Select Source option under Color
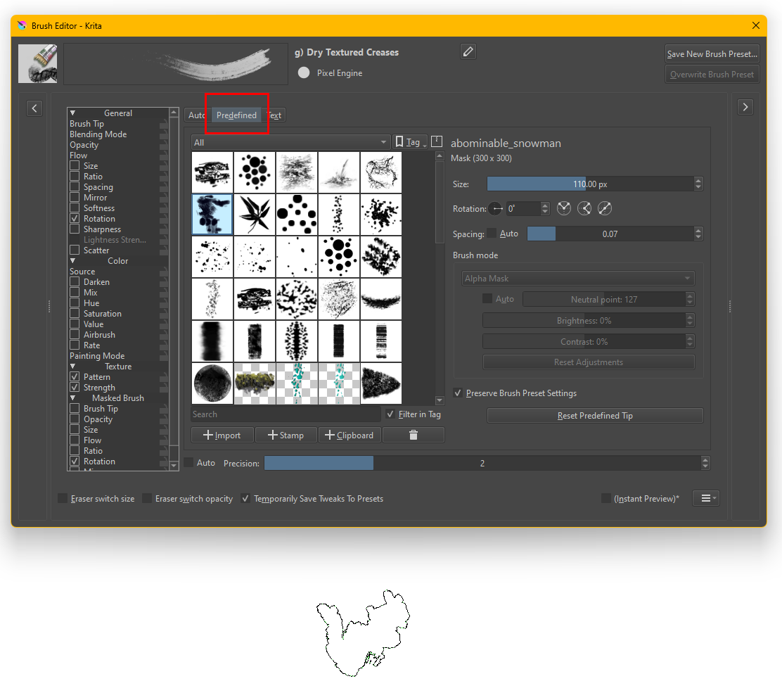 pos(82,272)
